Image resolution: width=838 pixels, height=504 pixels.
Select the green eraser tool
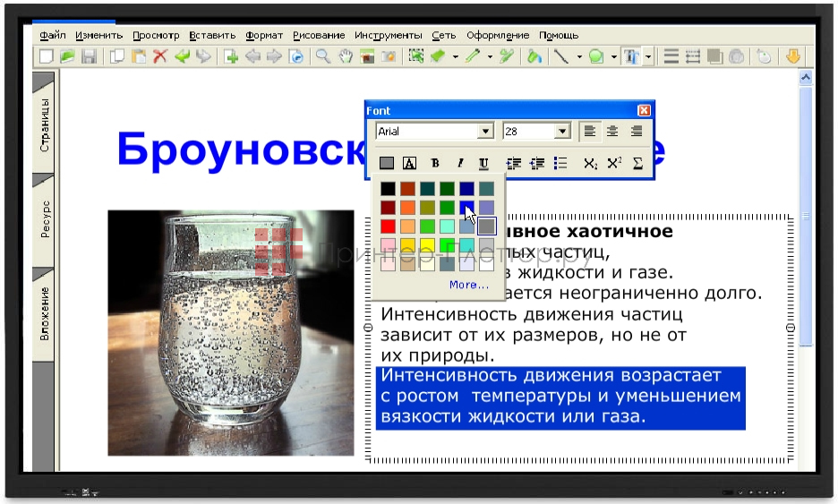pos(438,56)
